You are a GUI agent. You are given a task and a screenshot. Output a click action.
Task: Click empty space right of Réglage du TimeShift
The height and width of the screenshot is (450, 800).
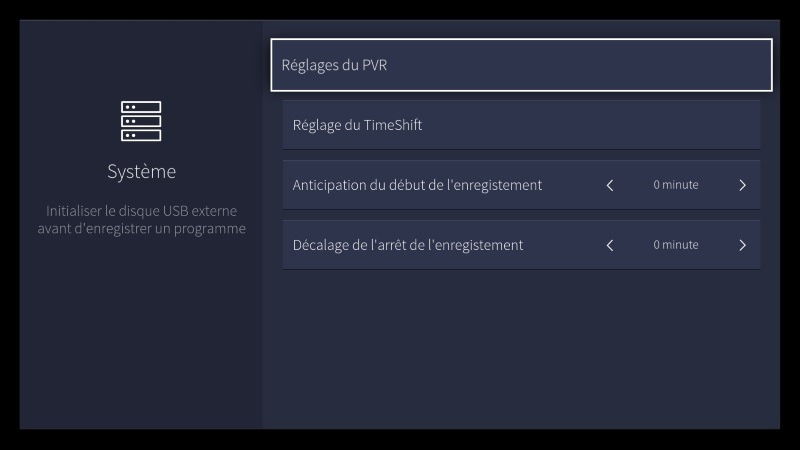pyautogui.click(x=600, y=125)
